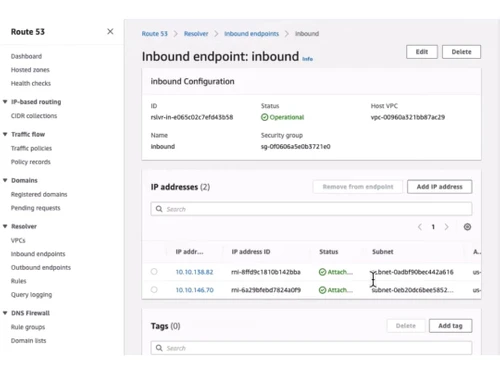The image size is (500, 375).
Task: Sort by the Status column header
Action: coord(329,252)
